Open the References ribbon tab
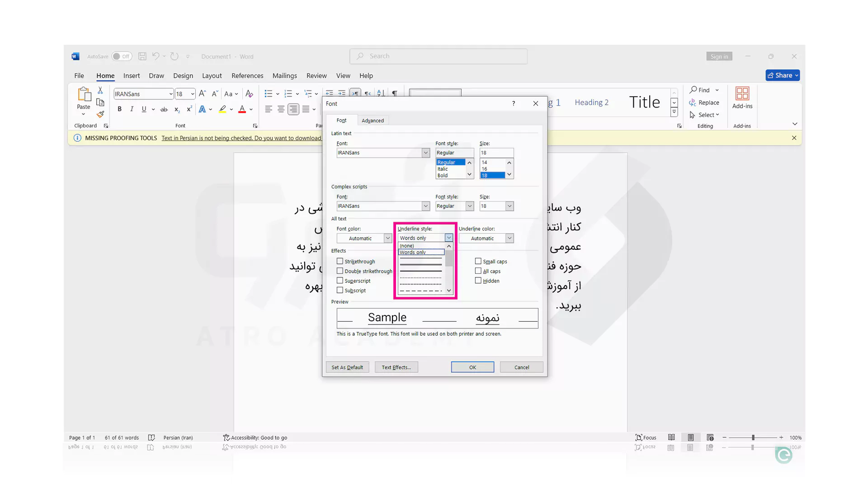Screen dimensions: 868x488 (247, 75)
